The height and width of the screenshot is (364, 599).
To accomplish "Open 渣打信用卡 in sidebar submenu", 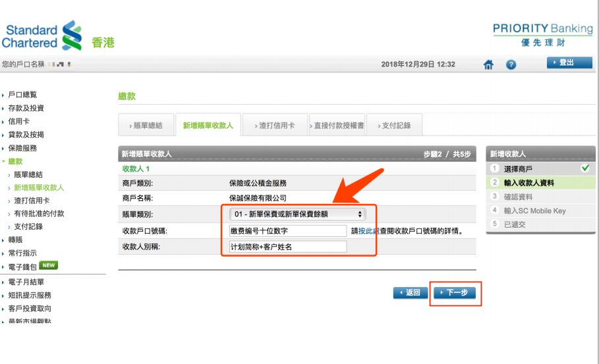I will (x=32, y=200).
